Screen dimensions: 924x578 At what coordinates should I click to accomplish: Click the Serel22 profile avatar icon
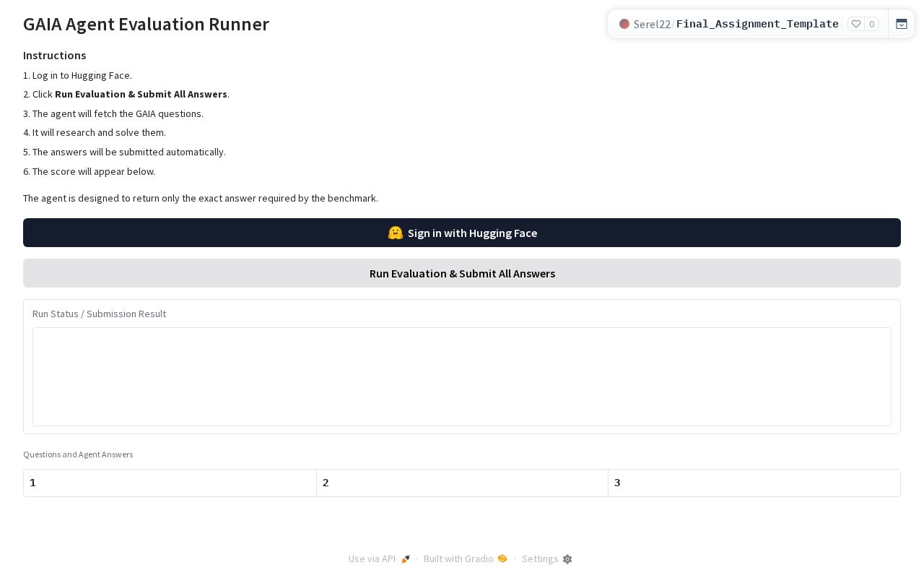click(624, 24)
